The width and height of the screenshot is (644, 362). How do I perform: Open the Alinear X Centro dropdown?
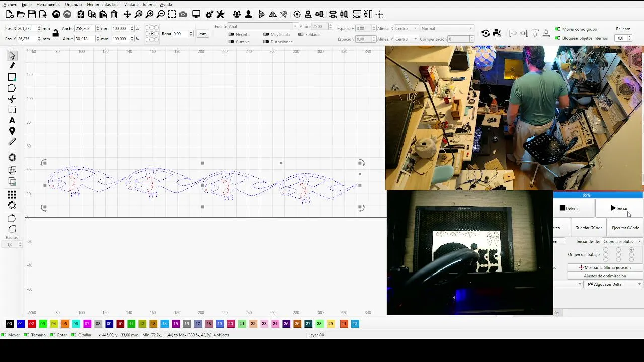[405, 29]
